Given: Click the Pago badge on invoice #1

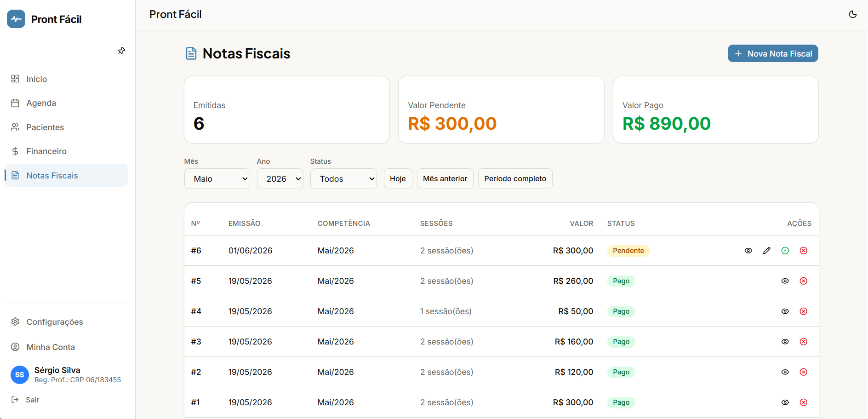Looking at the screenshot, I should point(621,402).
